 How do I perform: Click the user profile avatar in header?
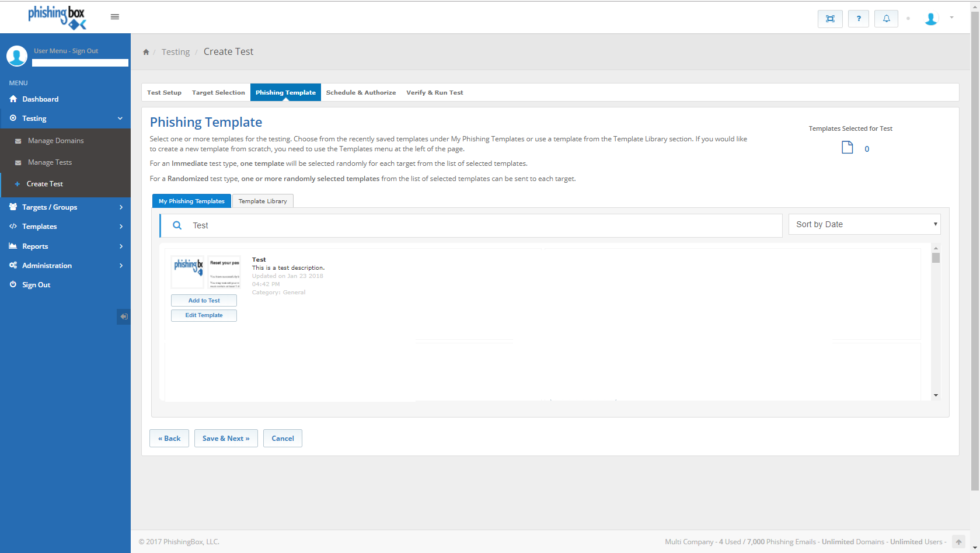(931, 19)
